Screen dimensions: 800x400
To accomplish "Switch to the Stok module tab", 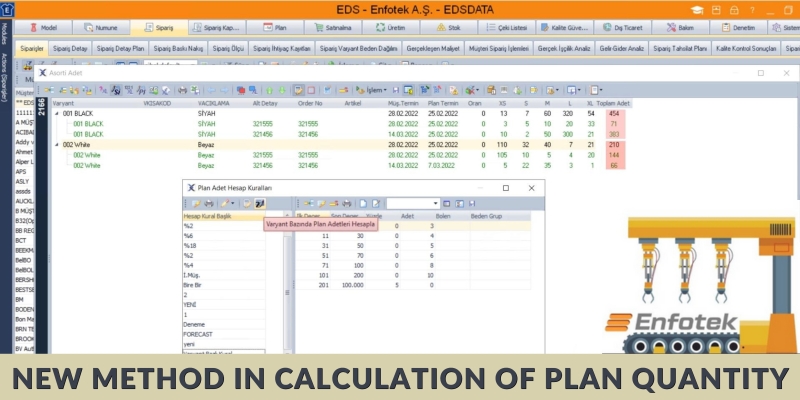I will click(448, 28).
